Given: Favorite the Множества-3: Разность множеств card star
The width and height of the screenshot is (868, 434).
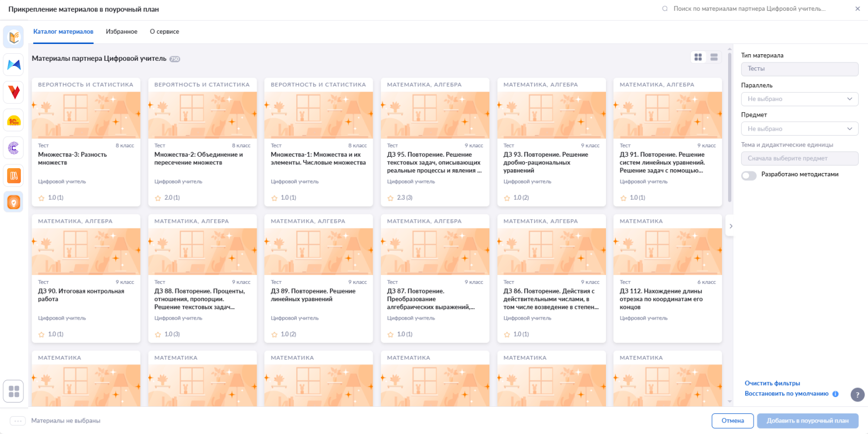Looking at the screenshot, I should coord(42,198).
